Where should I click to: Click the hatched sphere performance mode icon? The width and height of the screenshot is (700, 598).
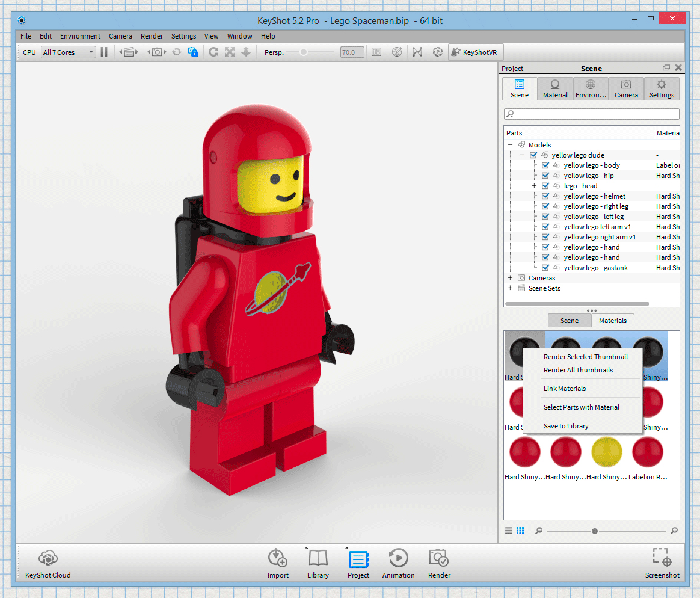pyautogui.click(x=397, y=52)
